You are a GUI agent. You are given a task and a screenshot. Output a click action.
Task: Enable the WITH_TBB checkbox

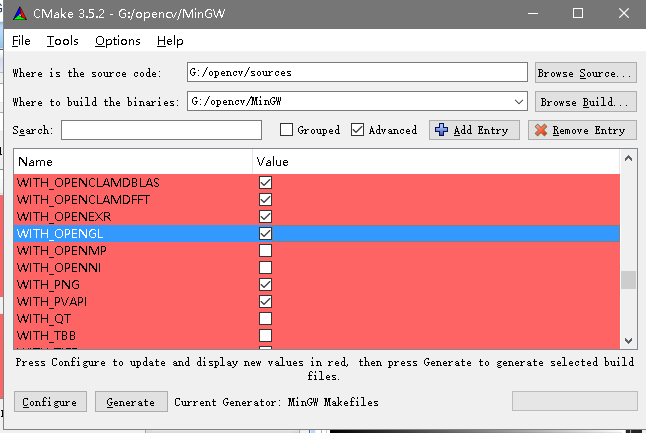click(x=265, y=336)
